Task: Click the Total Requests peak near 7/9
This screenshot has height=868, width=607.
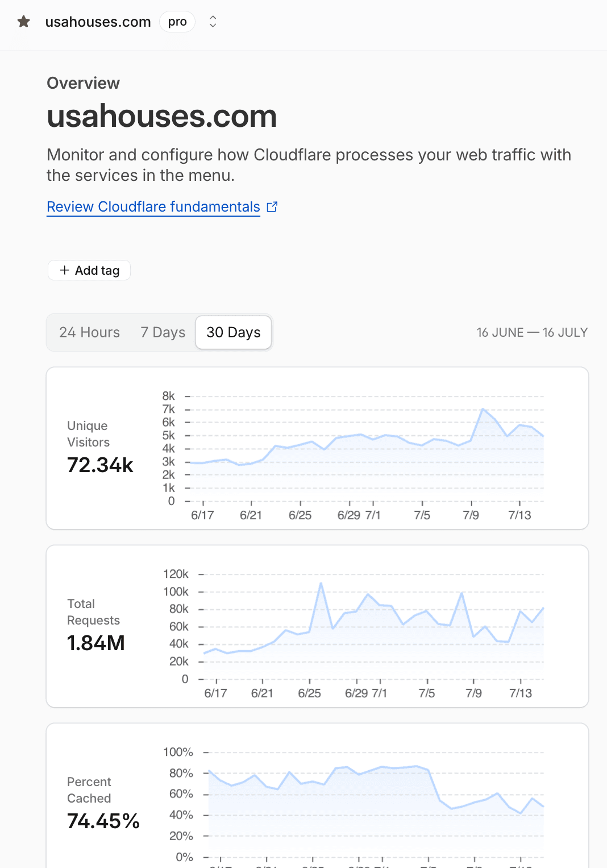Action: coord(462,593)
